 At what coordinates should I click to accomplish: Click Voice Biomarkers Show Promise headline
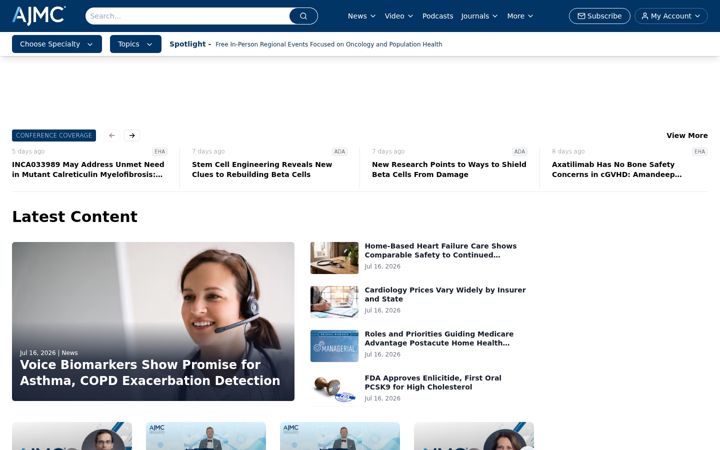[150, 372]
